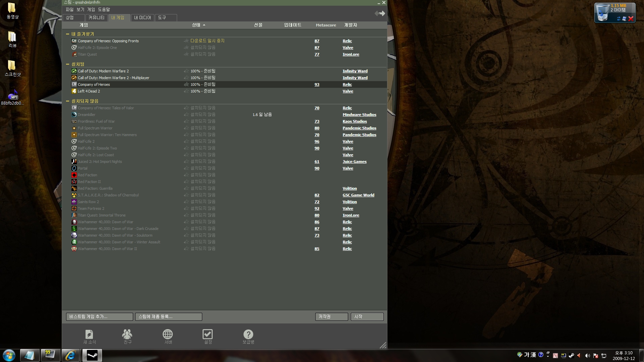Collapse the 설치되지 않음 not-installed group
Image resolution: width=644 pixels, height=362 pixels.
click(67, 101)
